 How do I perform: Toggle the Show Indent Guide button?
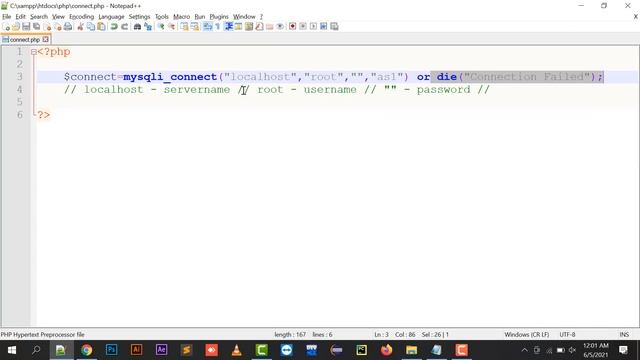tap(229, 27)
